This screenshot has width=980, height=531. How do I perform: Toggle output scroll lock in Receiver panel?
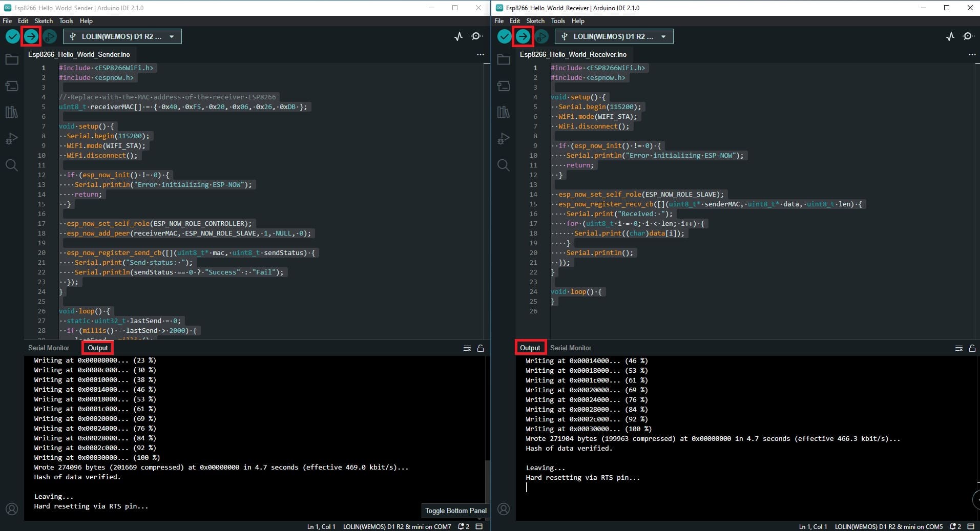(972, 348)
